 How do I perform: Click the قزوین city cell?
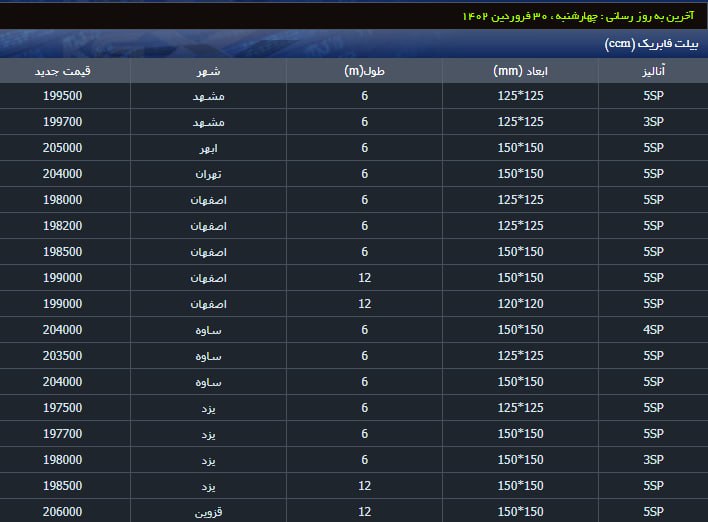pyautogui.click(x=208, y=513)
